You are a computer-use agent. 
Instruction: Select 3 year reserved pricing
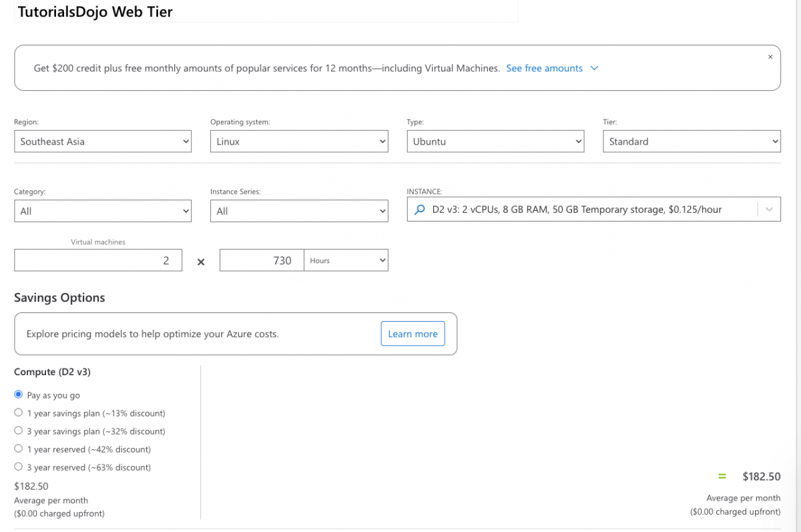coord(18,466)
